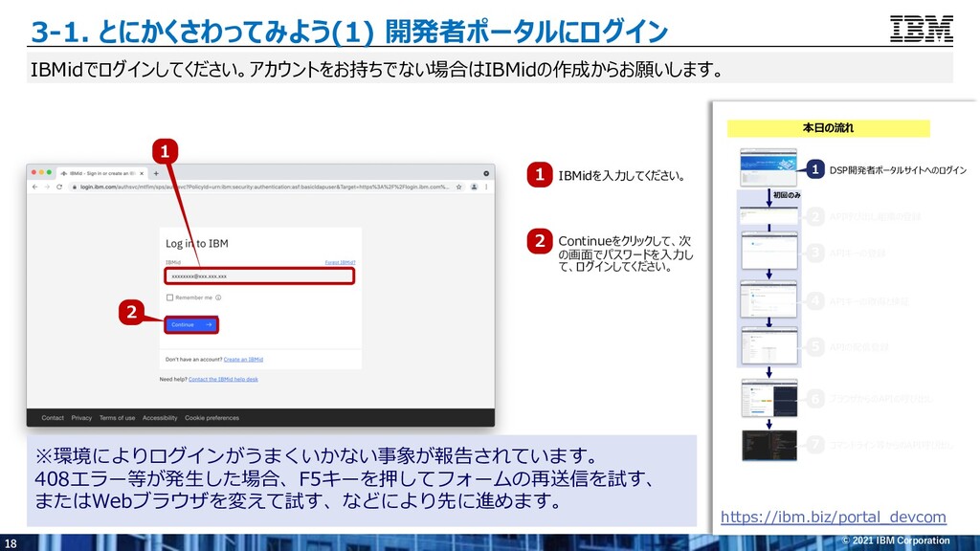Open the https://ibm.biz/portal_devcom link

(x=834, y=518)
